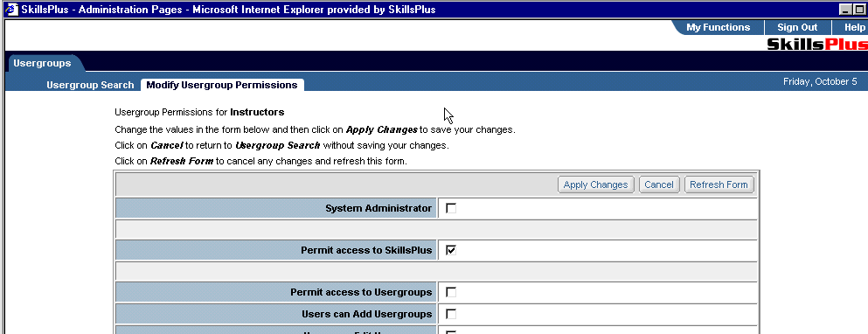The image size is (868, 334).
Task: Tick the Permit access to Usergroups checkbox
Action: tap(451, 292)
